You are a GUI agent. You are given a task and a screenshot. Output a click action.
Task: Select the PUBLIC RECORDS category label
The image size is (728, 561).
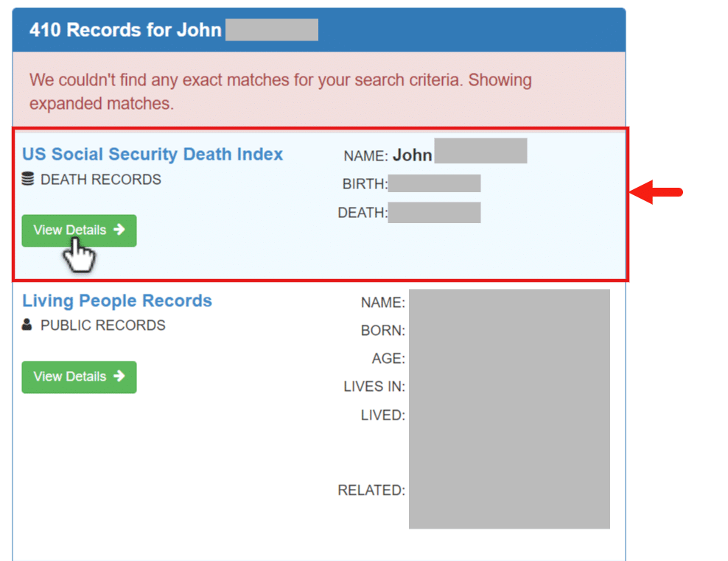[102, 325]
